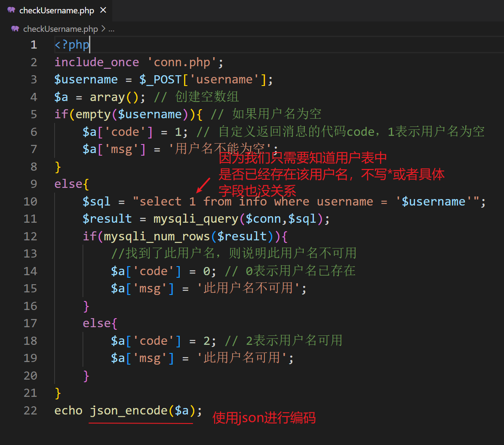Click mysqli_num_rows on line 12
This screenshot has height=445, width=504.
click(x=157, y=236)
